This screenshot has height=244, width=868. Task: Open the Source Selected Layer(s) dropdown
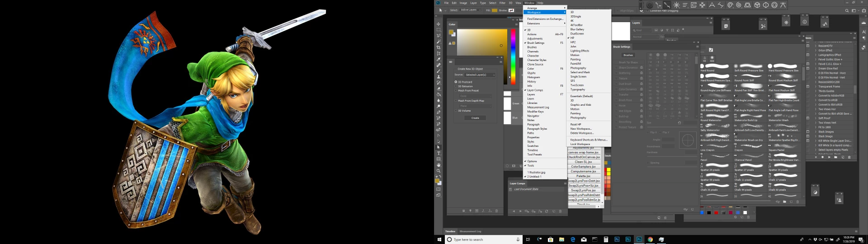click(481, 75)
